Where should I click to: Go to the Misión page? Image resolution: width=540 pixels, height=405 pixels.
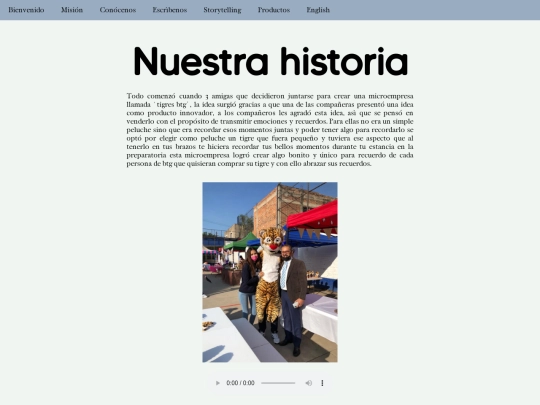pos(72,10)
